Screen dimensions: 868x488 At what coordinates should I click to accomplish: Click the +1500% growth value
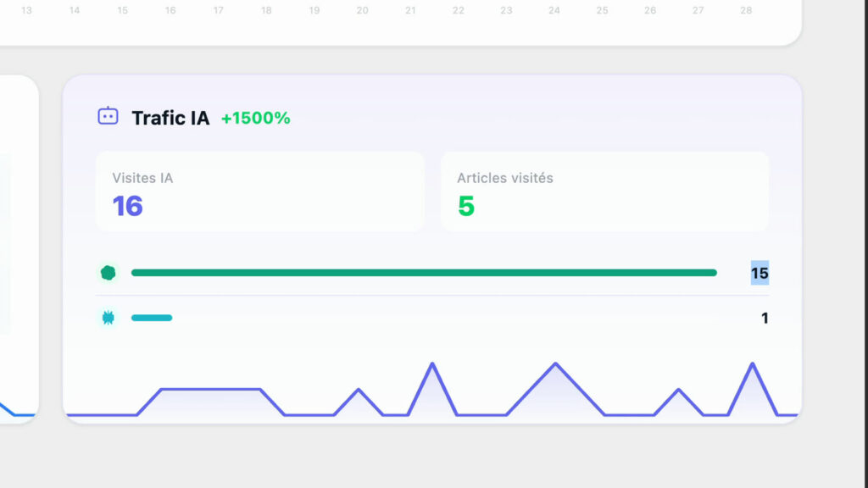256,118
